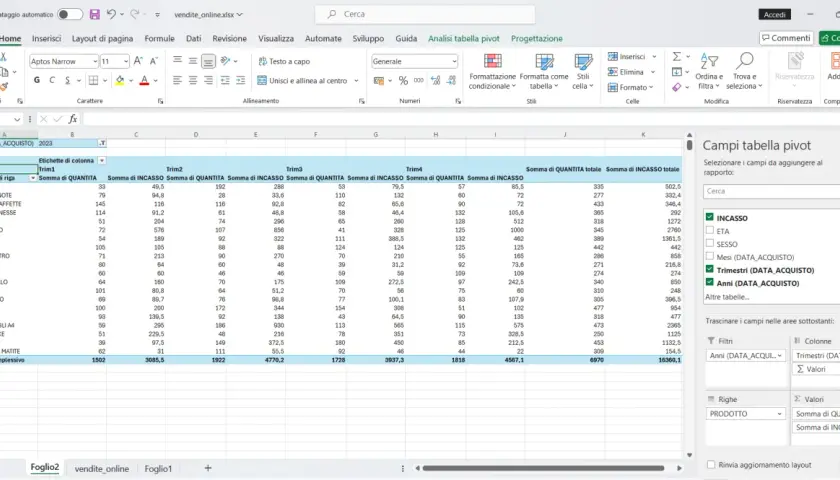The height and width of the screenshot is (480, 840).
Task: Check the ETA field checkbox
Action: coord(710,230)
